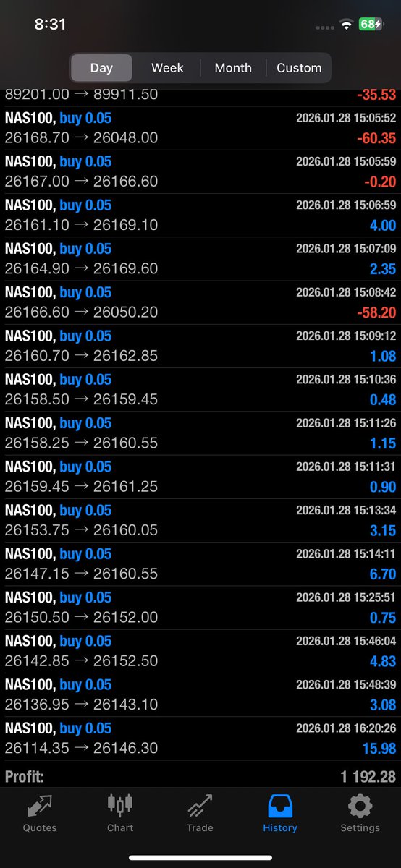Viewport: 401px width, 868px height.
Task: Tap price range 26153.75 → 26160.05
Action: (81, 529)
